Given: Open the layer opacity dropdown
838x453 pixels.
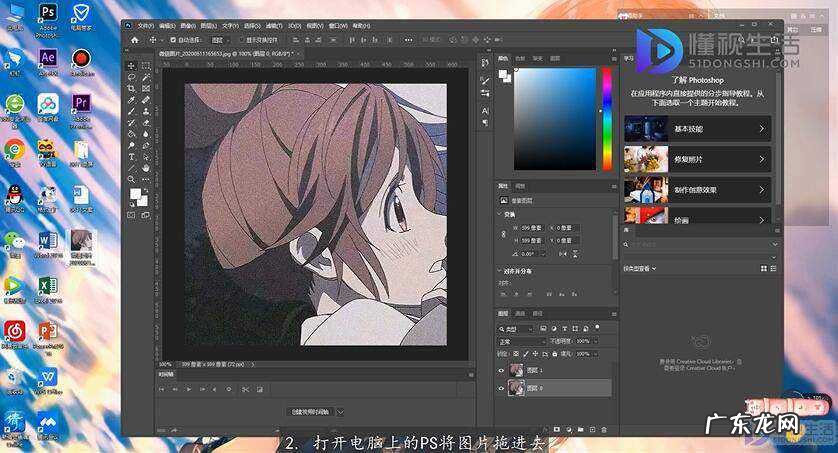Looking at the screenshot, I should coord(595,341).
